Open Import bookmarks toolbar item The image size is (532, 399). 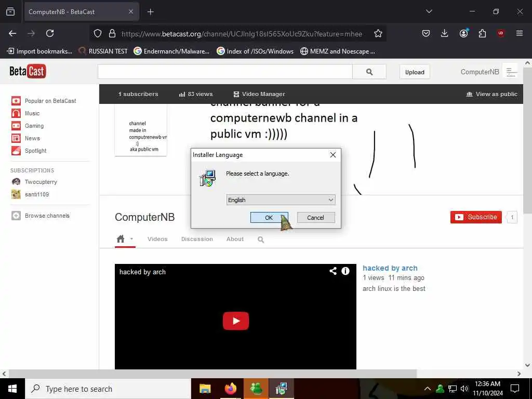coord(39,51)
